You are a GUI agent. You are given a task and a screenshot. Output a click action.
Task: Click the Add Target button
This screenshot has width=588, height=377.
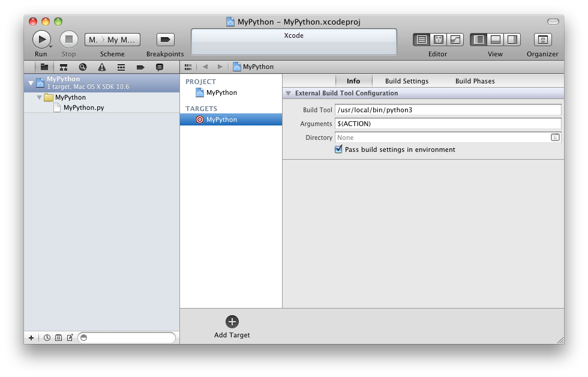tap(232, 327)
